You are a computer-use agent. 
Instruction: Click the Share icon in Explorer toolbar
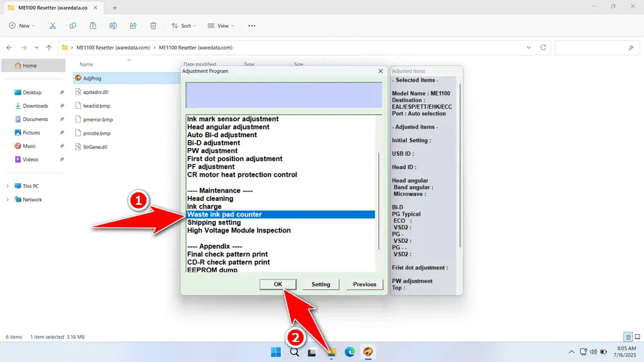[133, 26]
